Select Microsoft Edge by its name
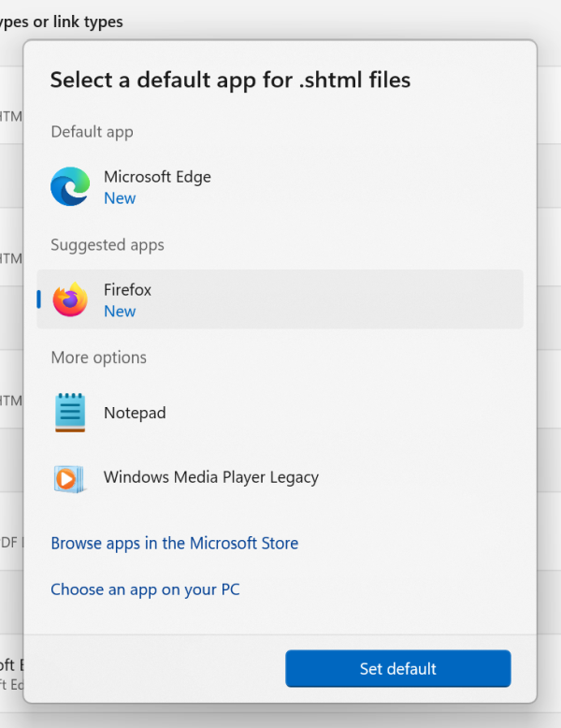 click(x=157, y=177)
